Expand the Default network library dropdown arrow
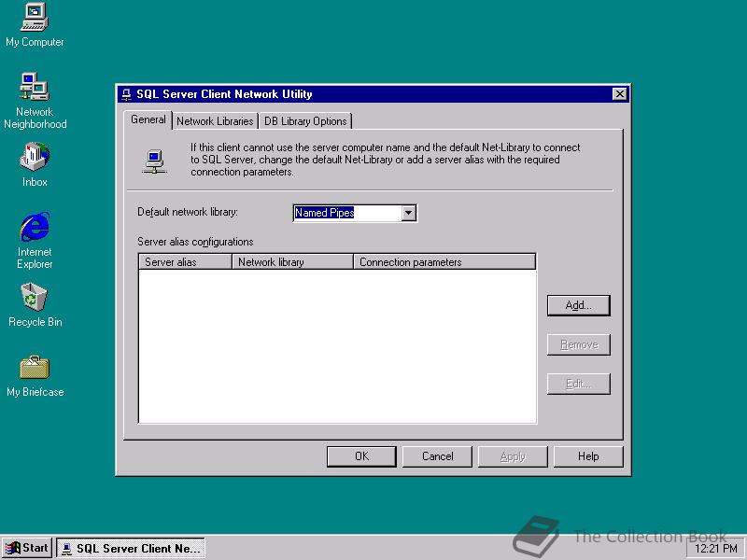This screenshot has height=560, width=747. (408, 213)
